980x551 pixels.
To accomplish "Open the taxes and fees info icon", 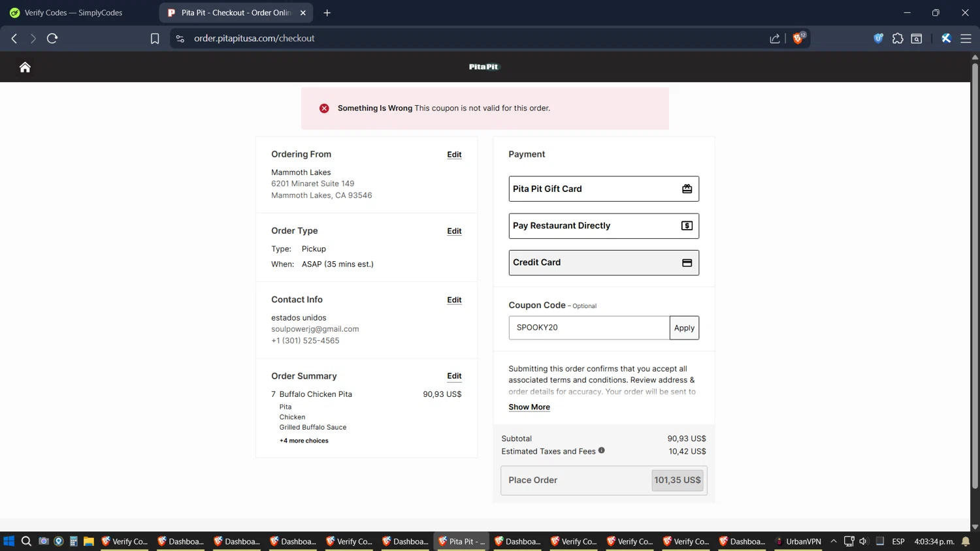I will [x=602, y=450].
